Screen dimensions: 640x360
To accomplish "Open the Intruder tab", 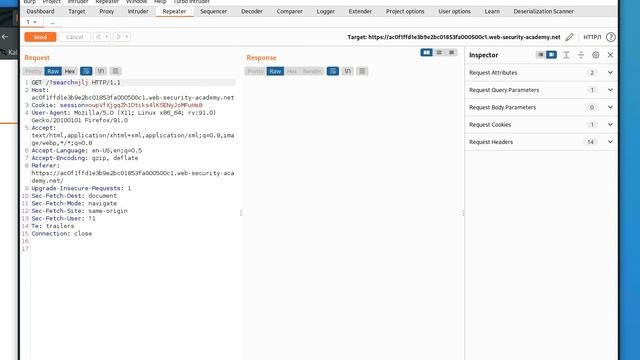I will (x=138, y=11).
